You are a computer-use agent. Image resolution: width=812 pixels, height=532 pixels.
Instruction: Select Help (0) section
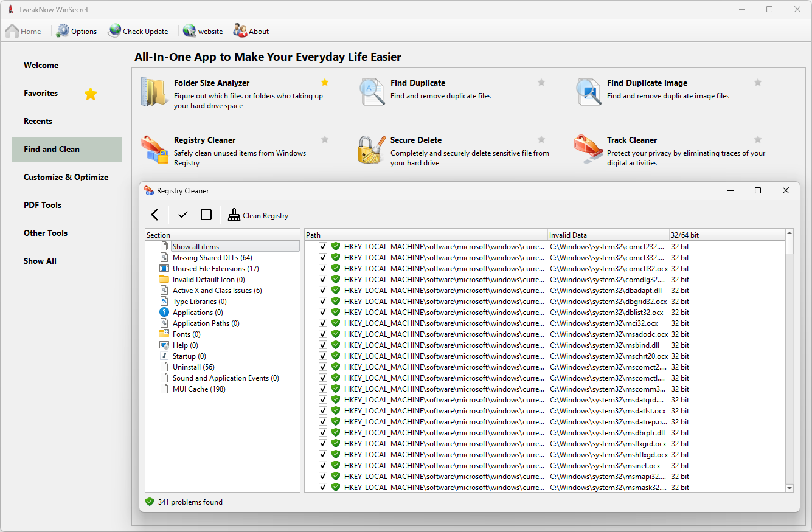tap(186, 345)
